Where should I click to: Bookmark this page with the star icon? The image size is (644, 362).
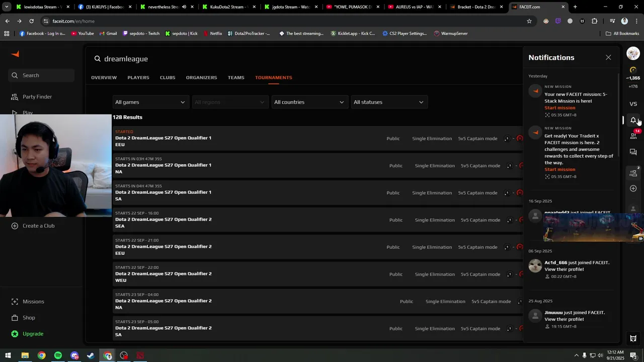coord(529,21)
